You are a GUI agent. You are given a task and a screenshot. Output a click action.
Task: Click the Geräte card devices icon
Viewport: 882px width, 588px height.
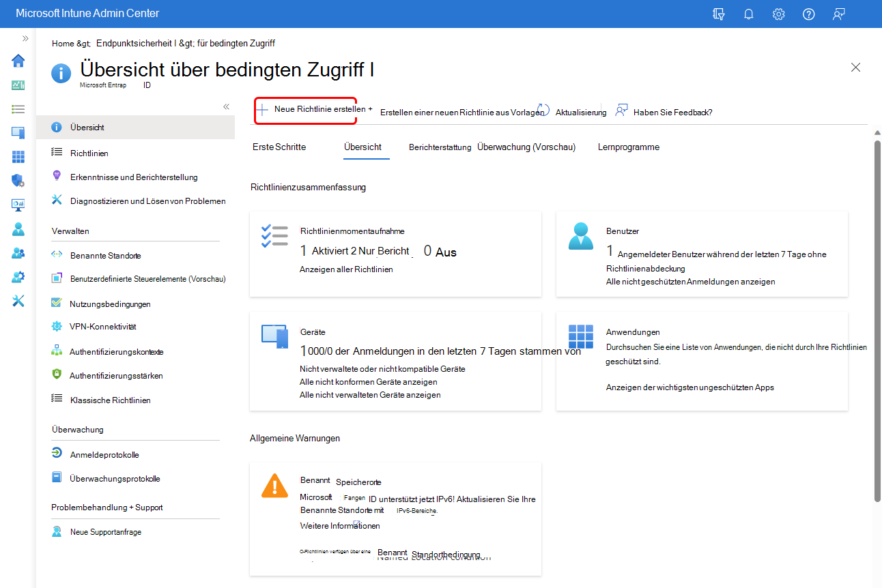[275, 336]
